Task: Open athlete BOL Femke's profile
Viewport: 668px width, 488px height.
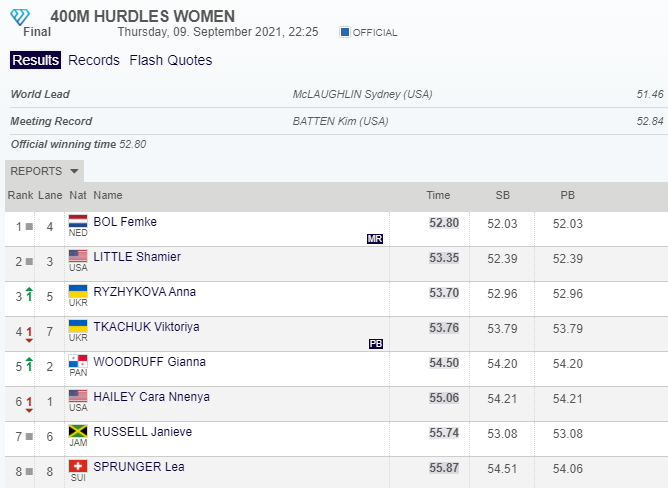Action: pos(125,222)
